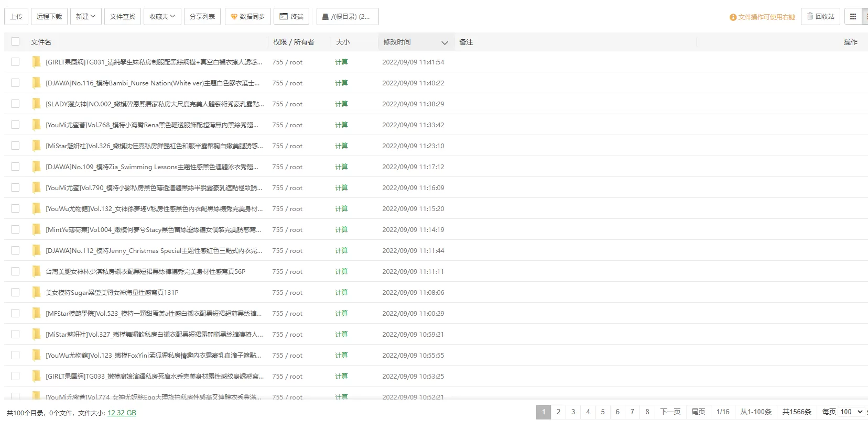Click the 共1566条 total count
Viewport: 868px width, 431px height.
point(797,412)
